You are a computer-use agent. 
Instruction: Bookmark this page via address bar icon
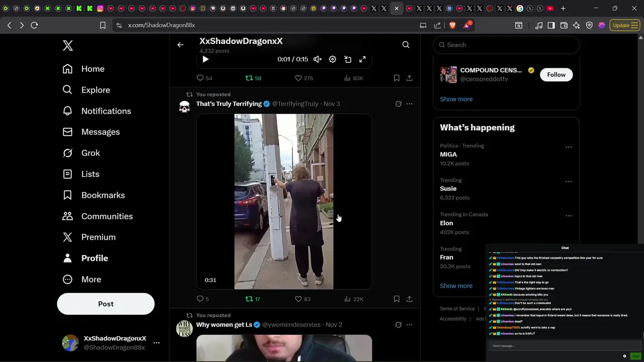tap(103, 25)
